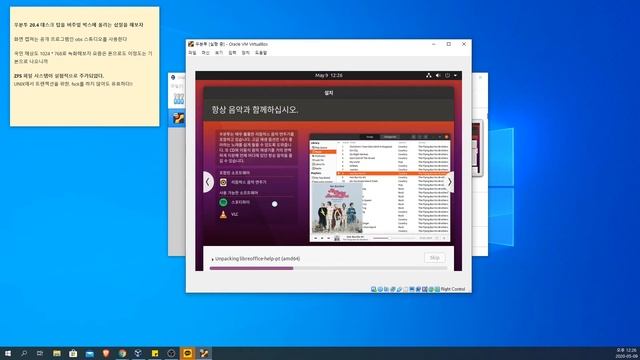640x360 pixels.
Task: Click the 항상 음악과 함께하십시오 heading
Action: 255,110
